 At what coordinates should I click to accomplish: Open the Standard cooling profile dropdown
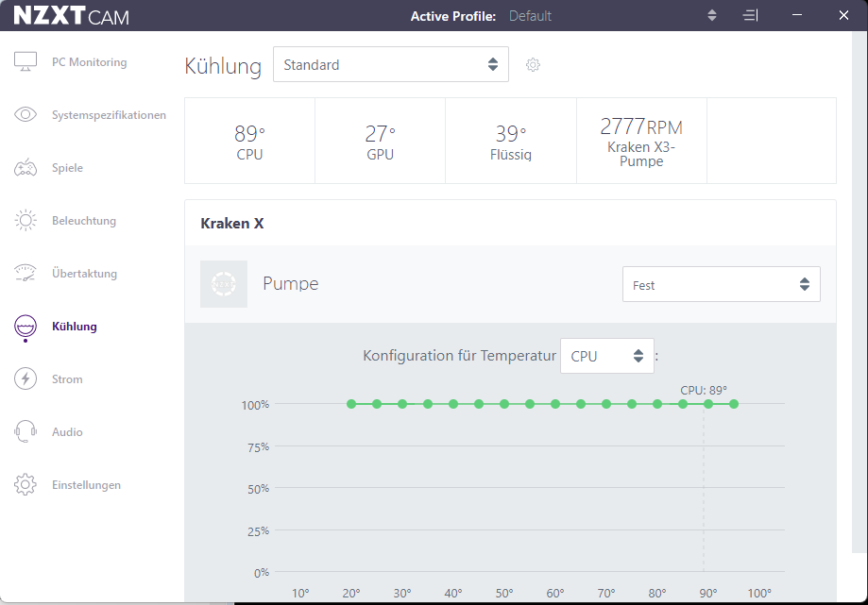pyautogui.click(x=391, y=64)
